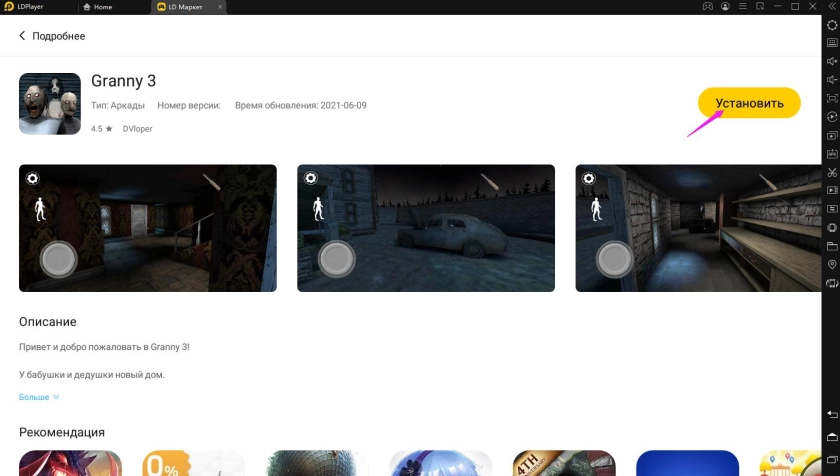Go back using the Подробнее arrow
Viewport: 840px width, 476px height.
point(23,36)
